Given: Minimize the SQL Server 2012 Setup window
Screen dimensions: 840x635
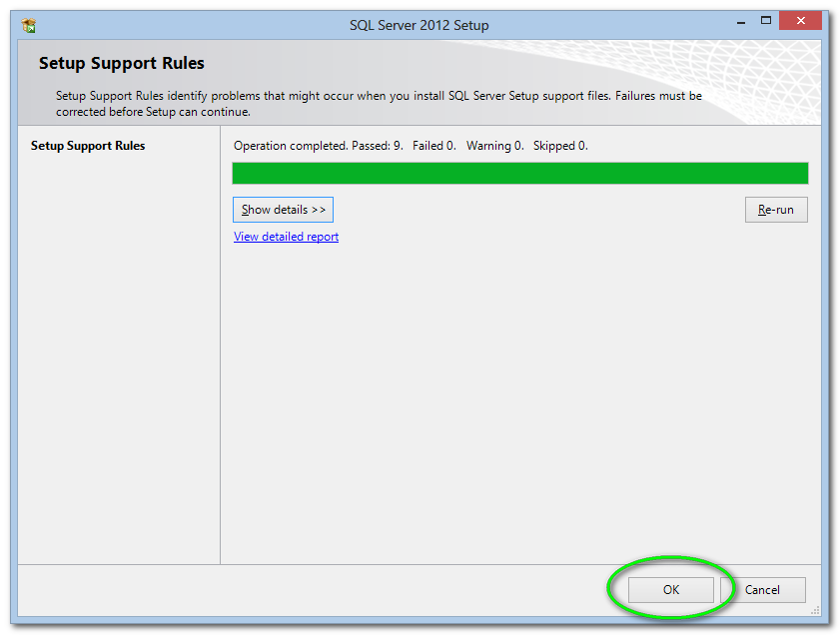Looking at the screenshot, I should click(737, 21).
